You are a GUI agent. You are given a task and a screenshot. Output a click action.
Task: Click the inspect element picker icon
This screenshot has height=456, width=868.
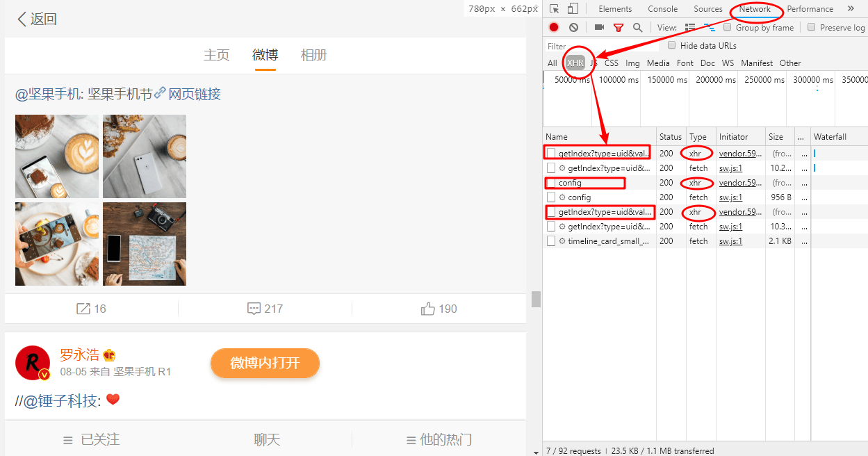[x=554, y=9]
